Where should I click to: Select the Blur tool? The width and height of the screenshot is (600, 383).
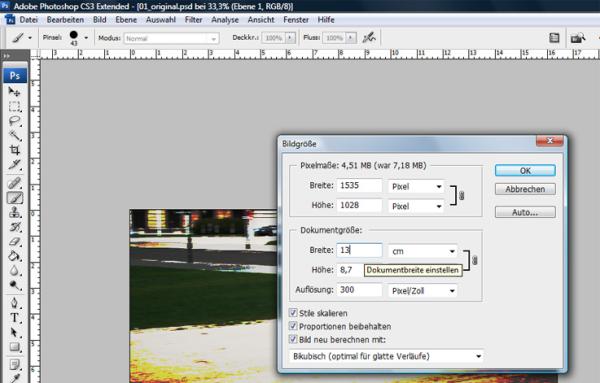click(15, 271)
